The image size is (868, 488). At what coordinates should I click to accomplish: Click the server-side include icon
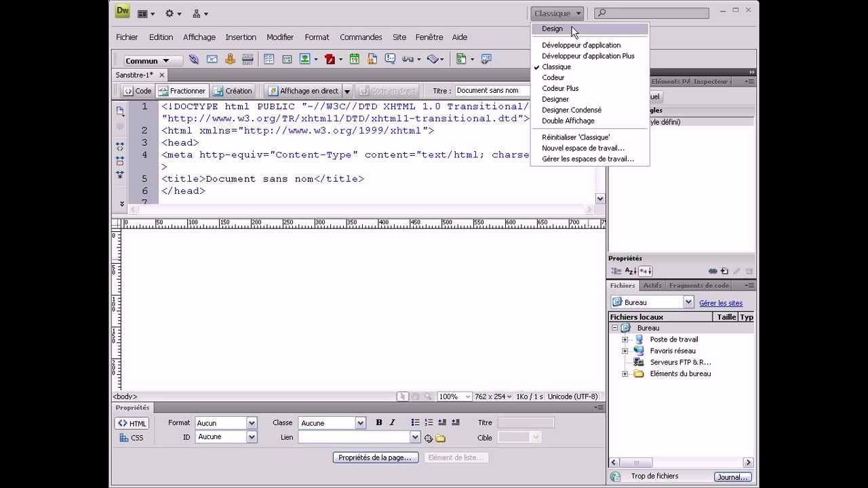point(372,60)
